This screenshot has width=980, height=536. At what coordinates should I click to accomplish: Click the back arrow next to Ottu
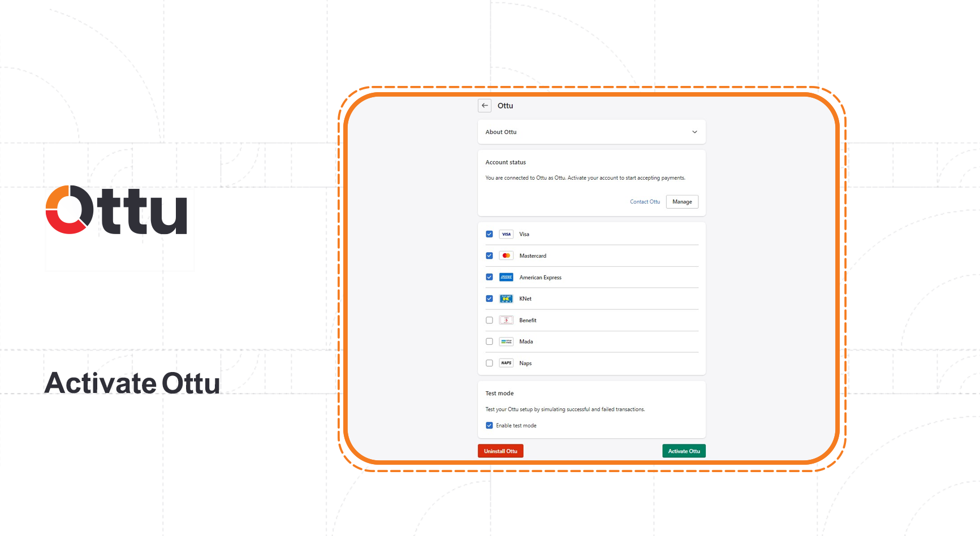point(485,106)
